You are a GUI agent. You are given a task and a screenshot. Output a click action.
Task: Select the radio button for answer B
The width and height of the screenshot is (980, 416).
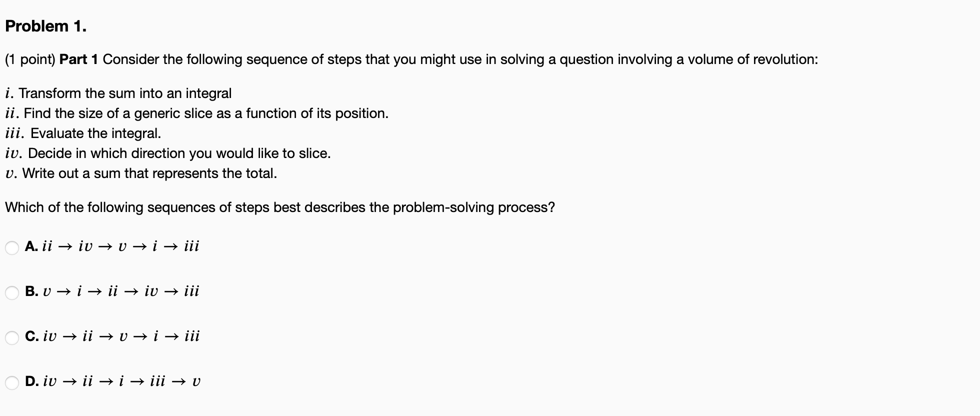(x=11, y=292)
